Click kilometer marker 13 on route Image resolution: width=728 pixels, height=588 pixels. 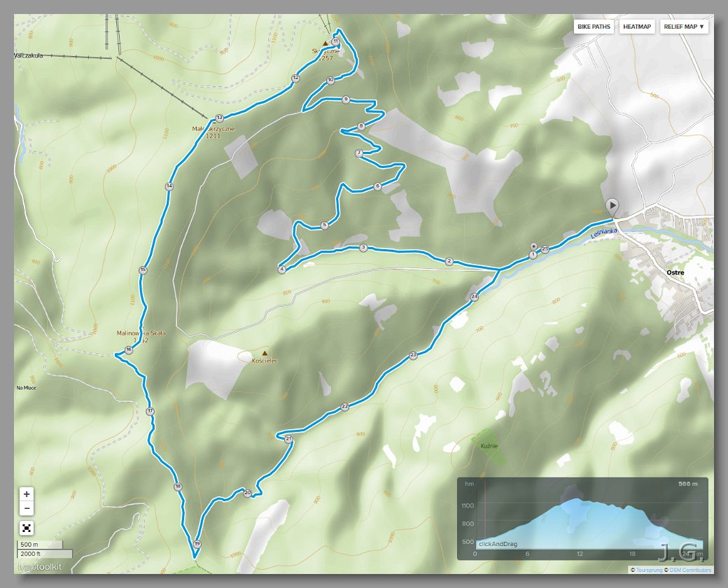[219, 118]
